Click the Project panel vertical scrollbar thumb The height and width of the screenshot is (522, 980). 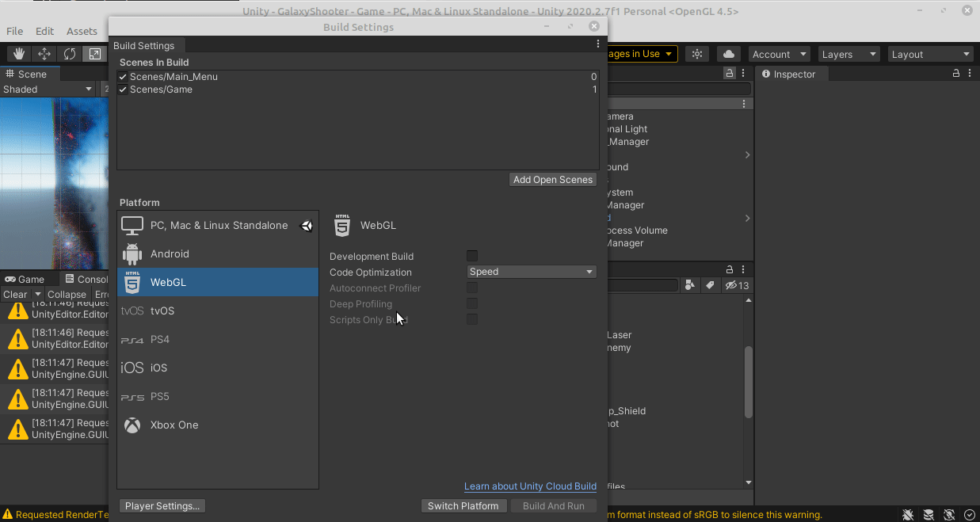pyautogui.click(x=749, y=382)
